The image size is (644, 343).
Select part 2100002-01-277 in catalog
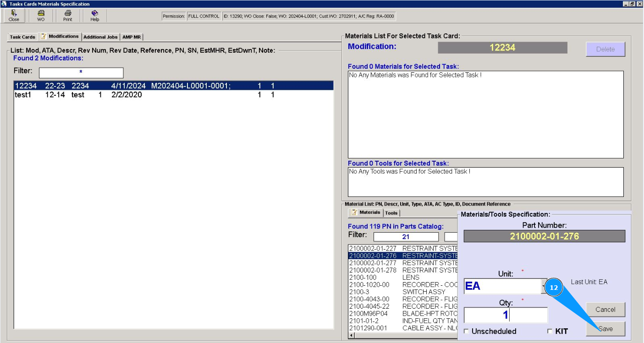click(403, 263)
